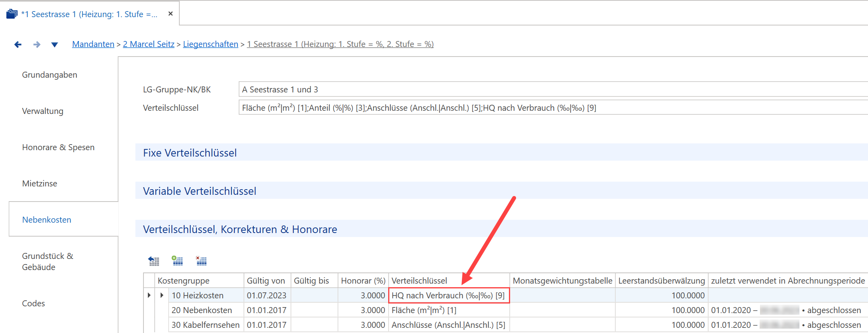The width and height of the screenshot is (868, 333).
Task: Switch to the Grundstück & Gebäude section
Action: 47,262
